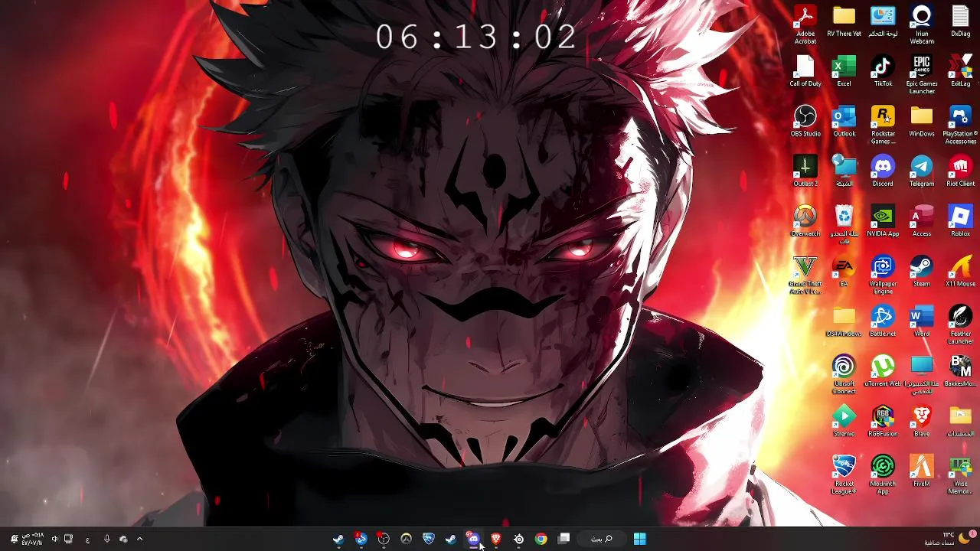980x551 pixels.
Task: Open the ExitLag shortcut
Action: coord(960,71)
